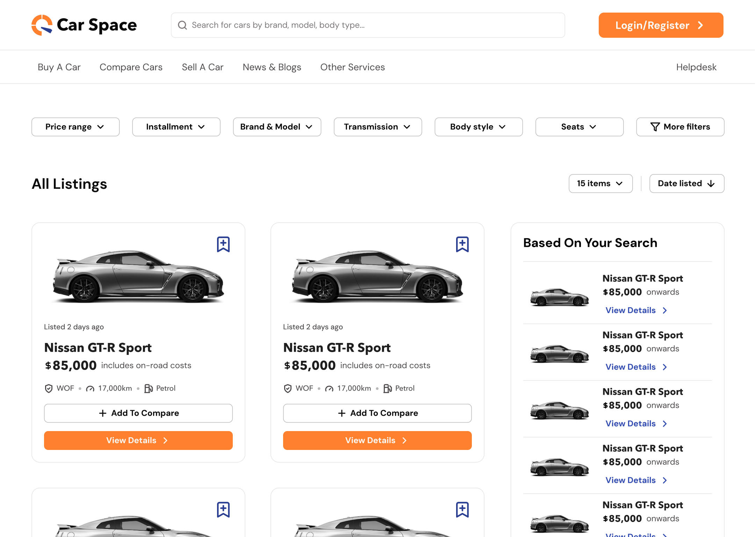This screenshot has width=756, height=537.
Task: Open the Body style dropdown
Action: point(479,127)
